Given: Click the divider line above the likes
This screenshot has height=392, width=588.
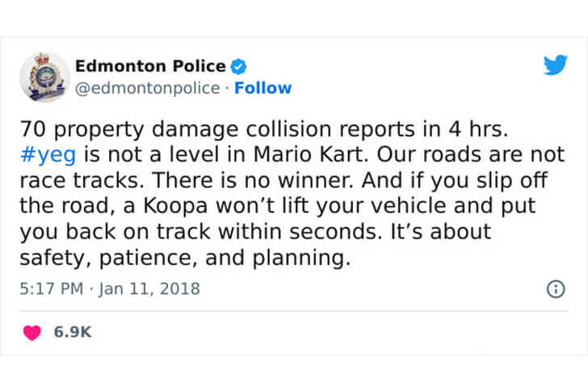Looking at the screenshot, I should tap(294, 311).
